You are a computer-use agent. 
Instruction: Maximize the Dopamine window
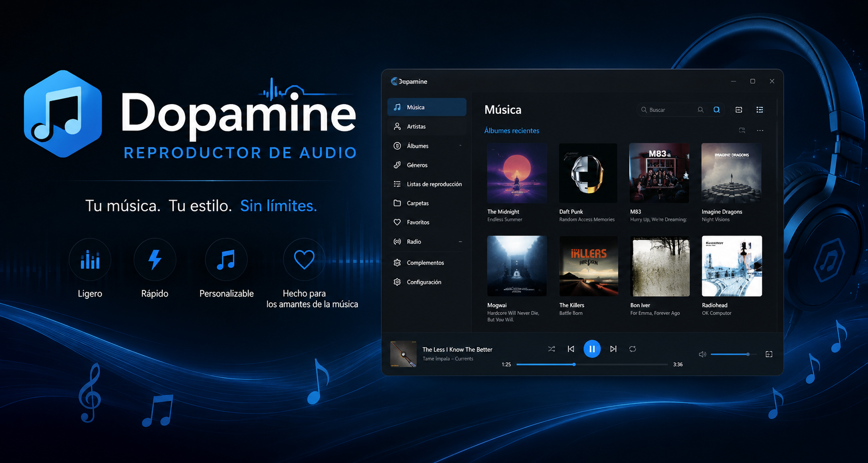coord(753,81)
